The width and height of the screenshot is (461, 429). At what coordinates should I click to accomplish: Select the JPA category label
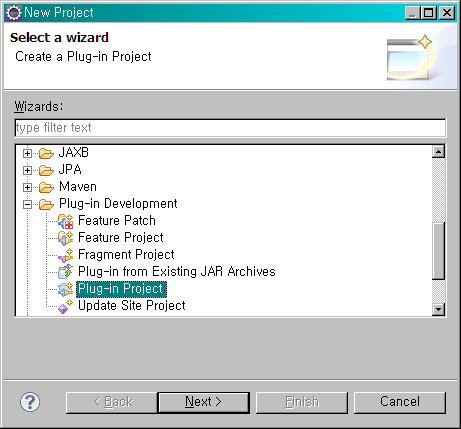pyautogui.click(x=70, y=170)
